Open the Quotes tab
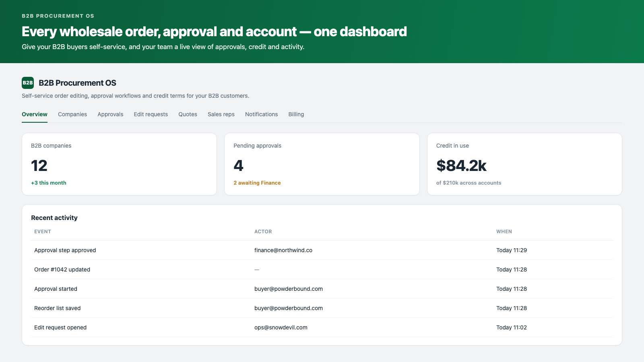 188,114
